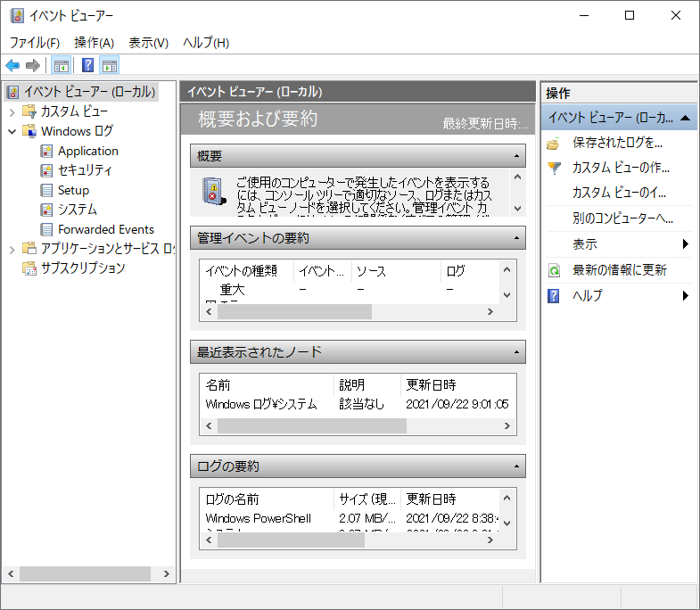Select the システム log in tree
This screenshot has width=700, height=610.
(78, 210)
